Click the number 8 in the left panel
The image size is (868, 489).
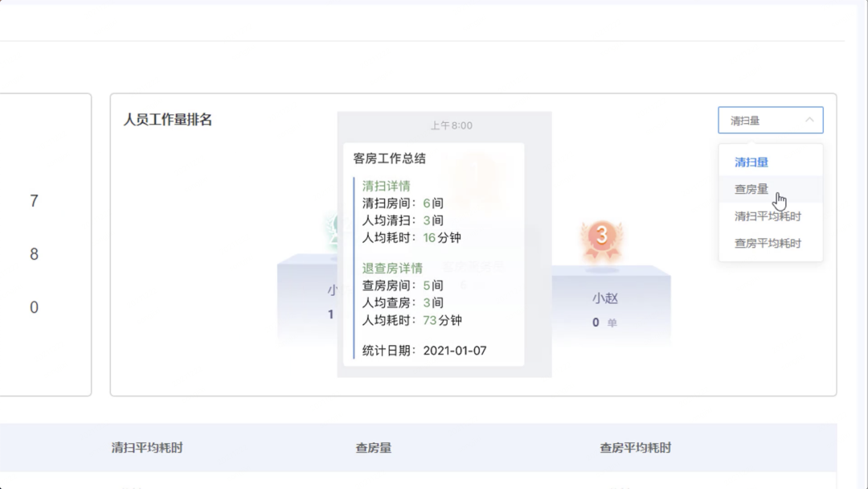pos(33,254)
